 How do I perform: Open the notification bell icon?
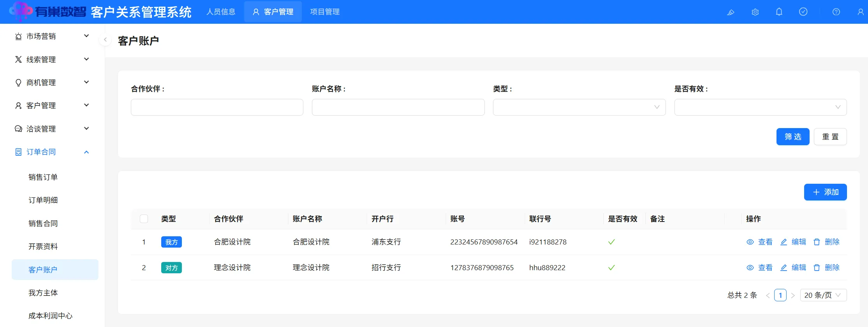pos(779,12)
